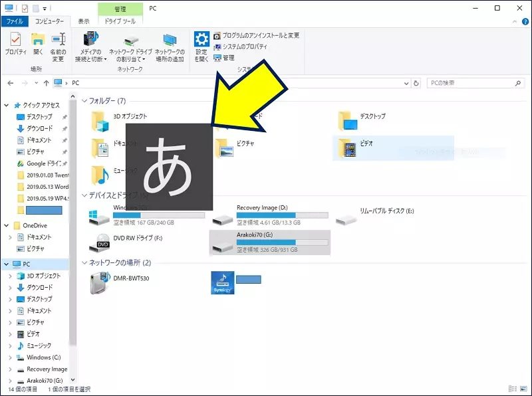
Task: Select 名前の変更 in the ribbon
Action: pyautogui.click(x=58, y=47)
